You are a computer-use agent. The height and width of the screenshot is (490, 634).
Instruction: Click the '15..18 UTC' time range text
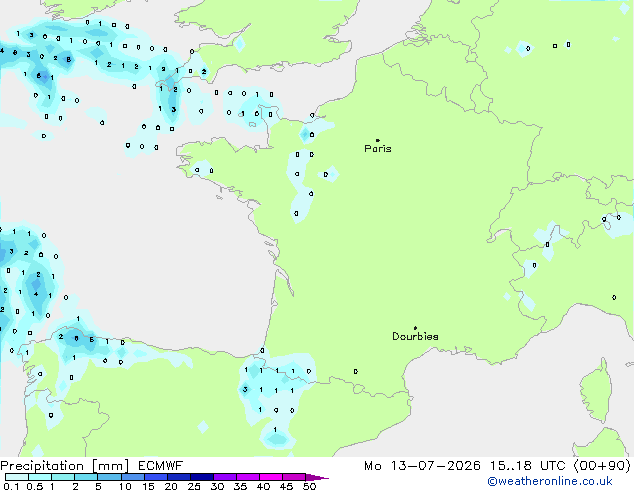coord(527,466)
